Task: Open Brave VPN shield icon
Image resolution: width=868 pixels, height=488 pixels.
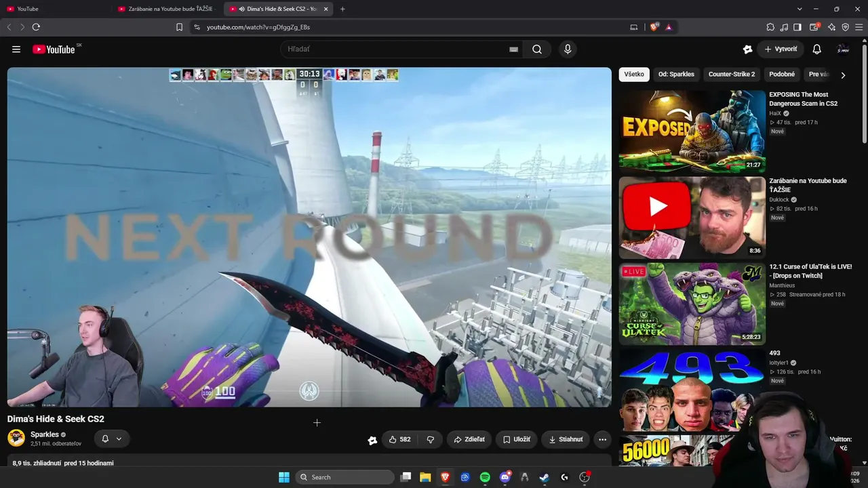Action: pyautogui.click(x=846, y=27)
